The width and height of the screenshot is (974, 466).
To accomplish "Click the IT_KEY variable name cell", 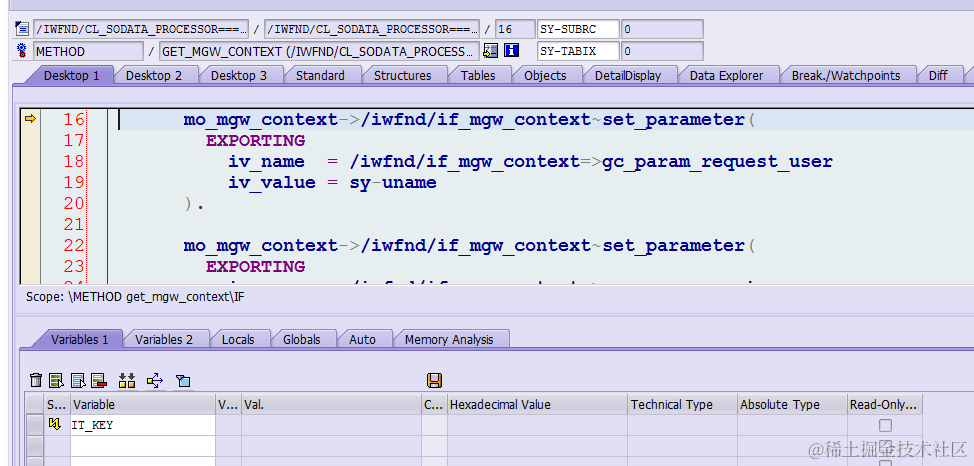I will click(142, 426).
